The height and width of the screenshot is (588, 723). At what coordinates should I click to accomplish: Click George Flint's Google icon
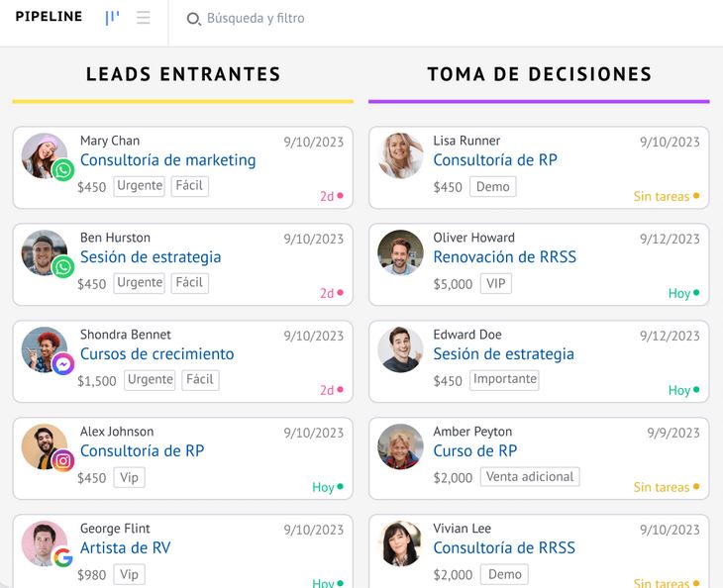coord(63,558)
